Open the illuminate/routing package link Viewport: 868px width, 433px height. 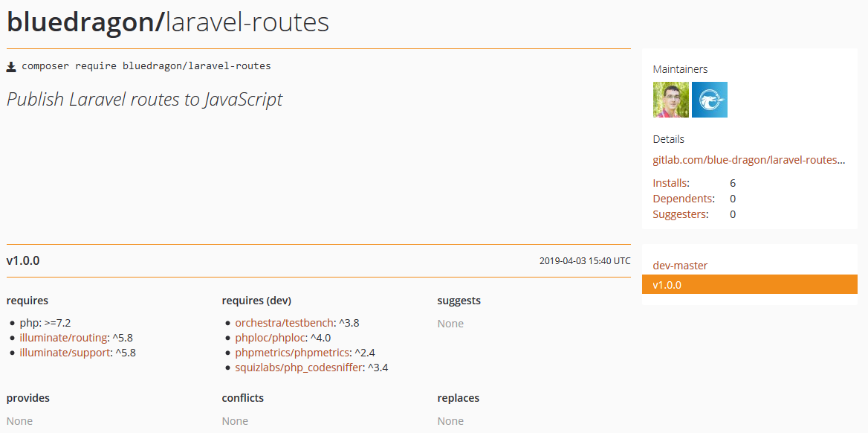(64, 338)
